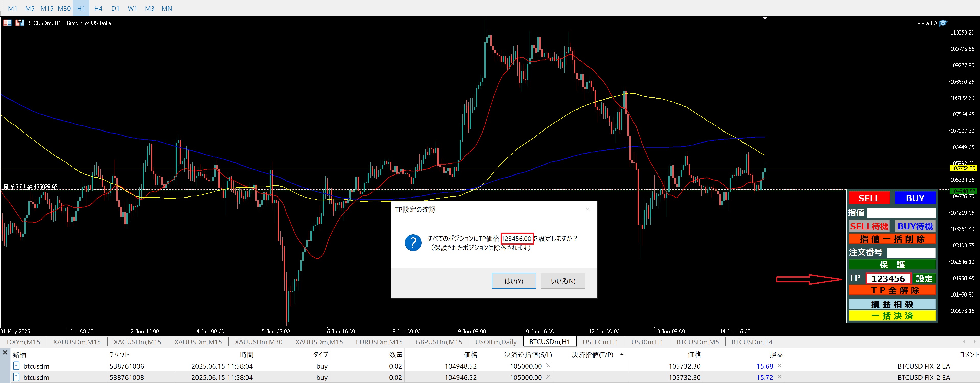Switch to H4 timeframe

[x=98, y=8]
